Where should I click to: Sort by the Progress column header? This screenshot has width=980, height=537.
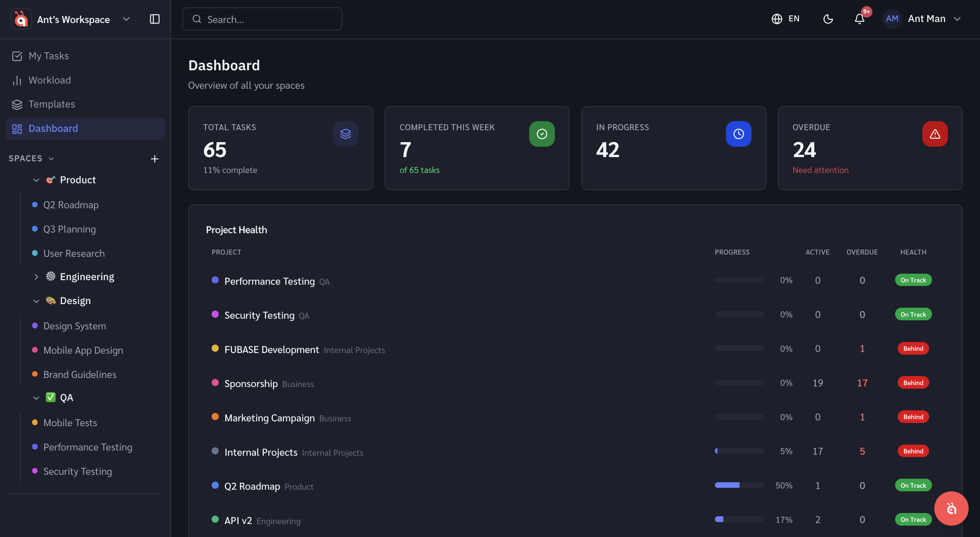click(x=732, y=252)
